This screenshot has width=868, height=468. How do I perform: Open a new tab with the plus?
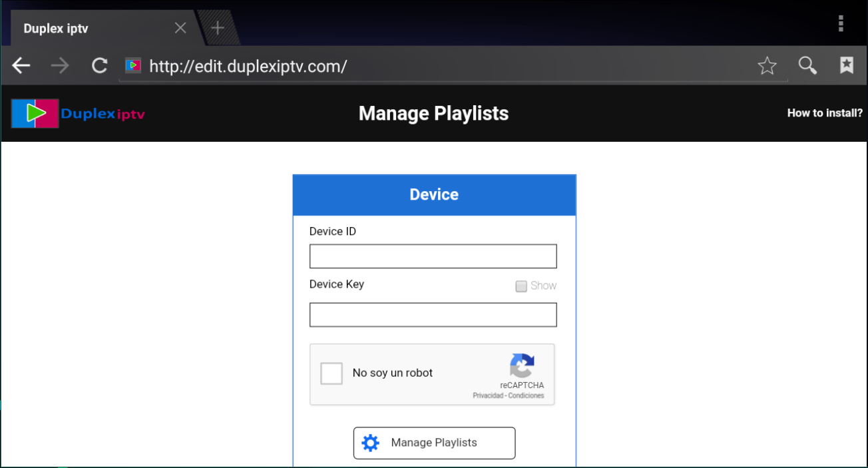tap(218, 28)
